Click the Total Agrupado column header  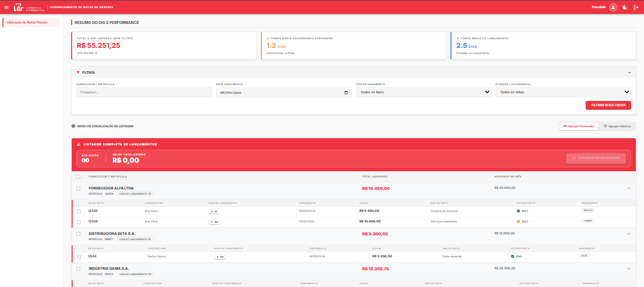pos(375,177)
